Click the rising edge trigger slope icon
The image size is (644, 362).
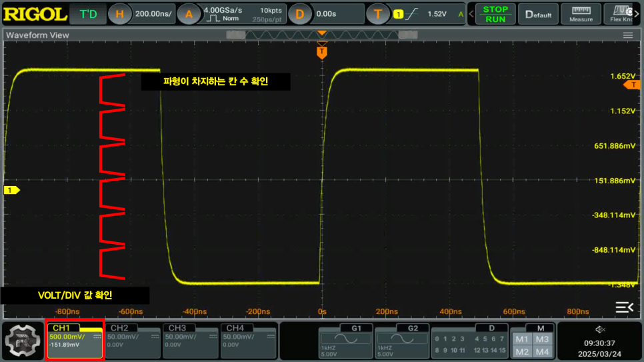pyautogui.click(x=411, y=15)
